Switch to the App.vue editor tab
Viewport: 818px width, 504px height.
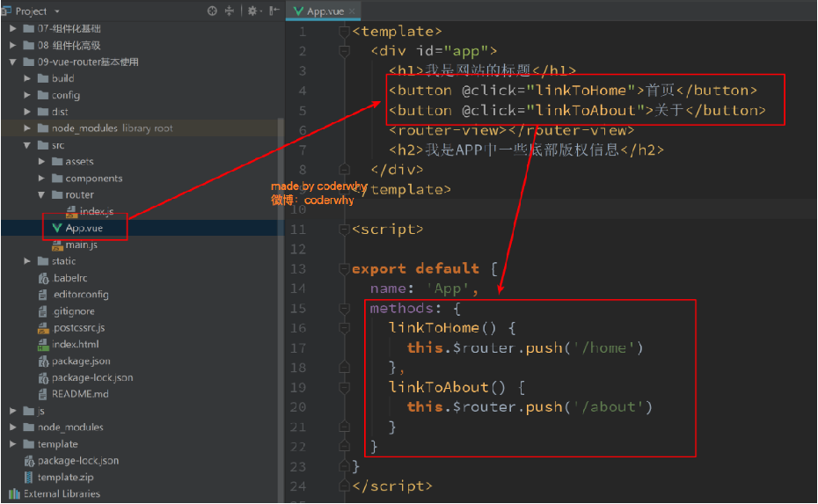pos(325,11)
